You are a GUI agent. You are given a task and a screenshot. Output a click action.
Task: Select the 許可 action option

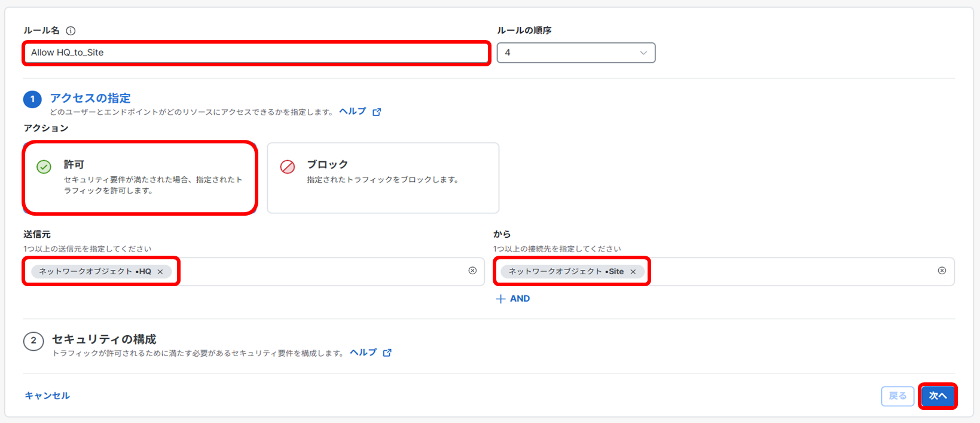pyautogui.click(x=141, y=177)
